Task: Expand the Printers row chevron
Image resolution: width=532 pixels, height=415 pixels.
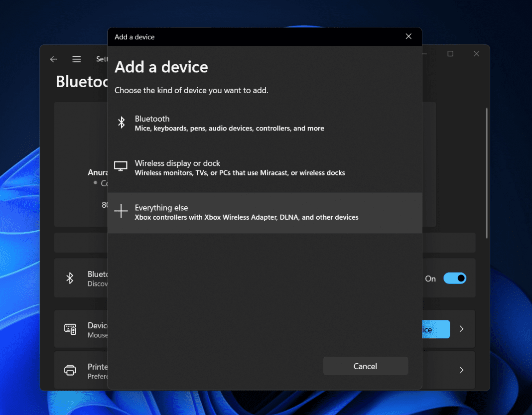Action: 461,370
